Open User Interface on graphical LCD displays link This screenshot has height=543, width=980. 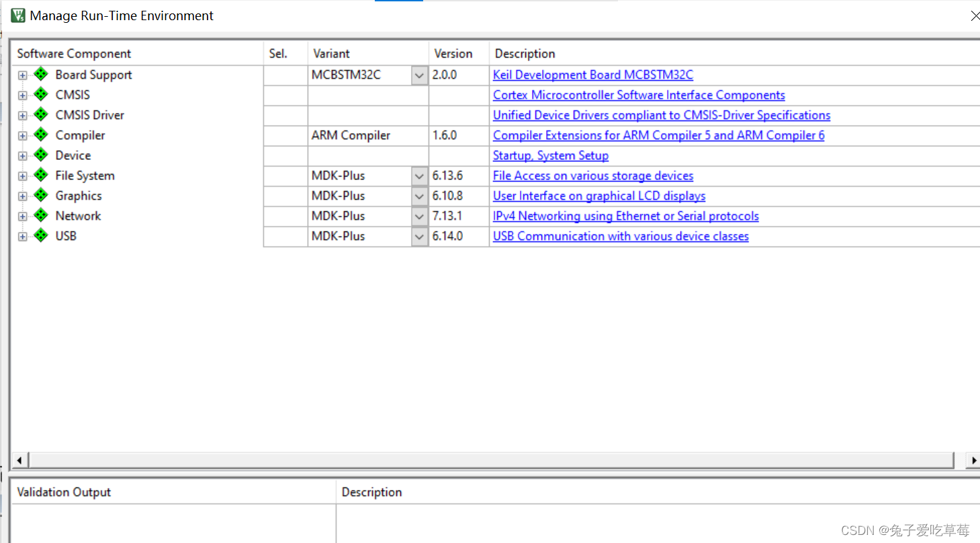pos(599,196)
